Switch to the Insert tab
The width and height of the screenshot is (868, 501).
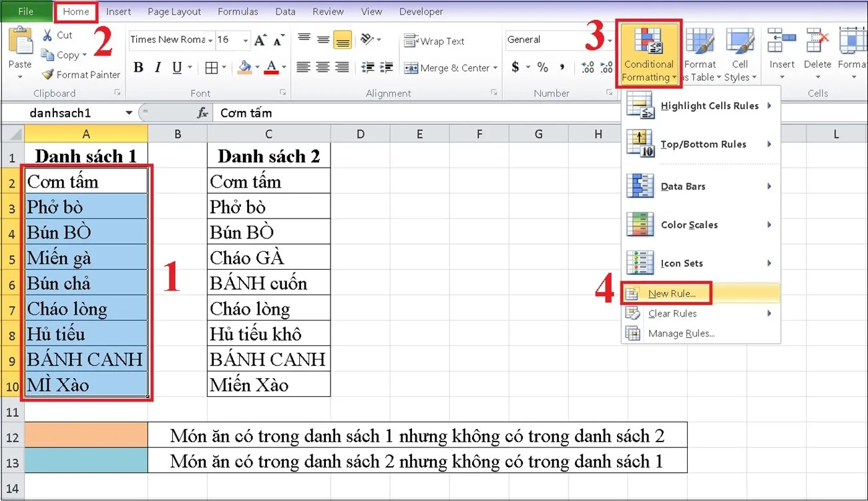click(119, 11)
